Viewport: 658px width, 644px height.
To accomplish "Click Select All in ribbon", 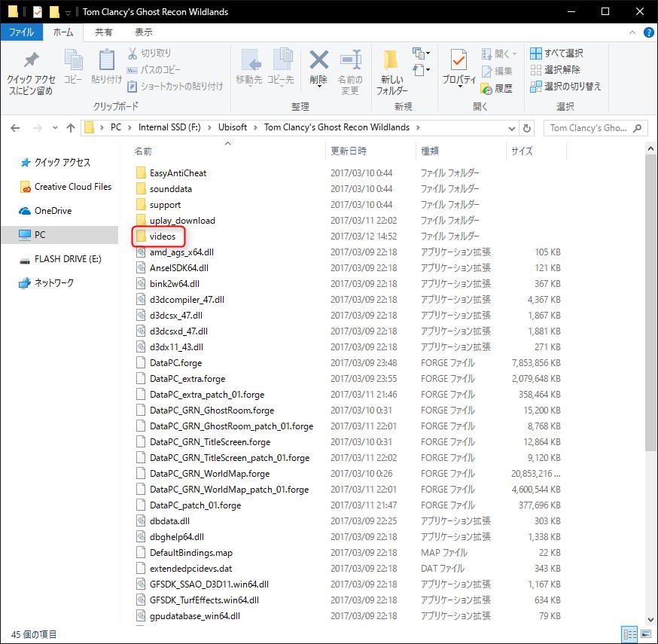I will (x=556, y=53).
